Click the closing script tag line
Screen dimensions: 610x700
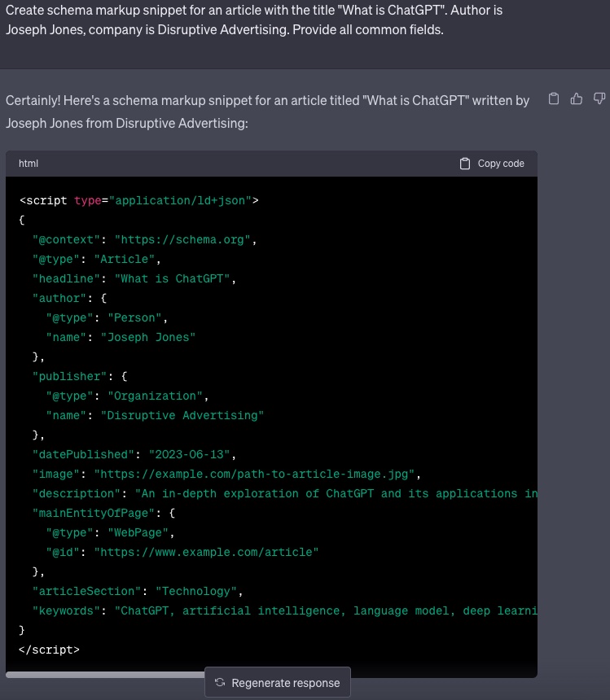tap(49, 650)
